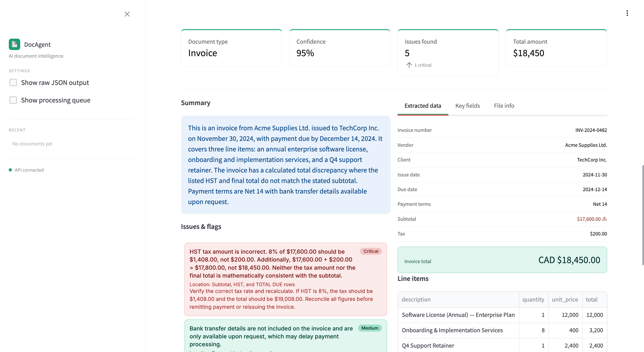Enable Show processing queue checkbox
Viewport: 644px width, 352px height.
click(13, 100)
